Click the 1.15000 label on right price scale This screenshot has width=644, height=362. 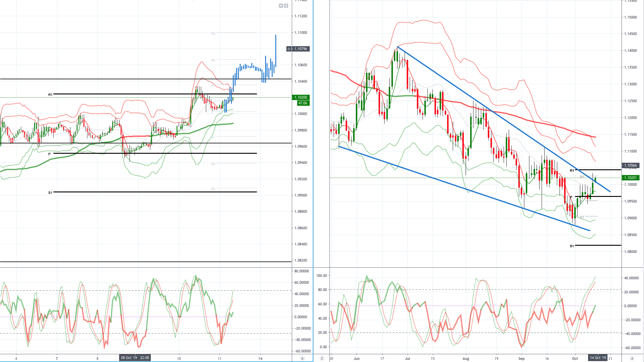pyautogui.click(x=631, y=17)
